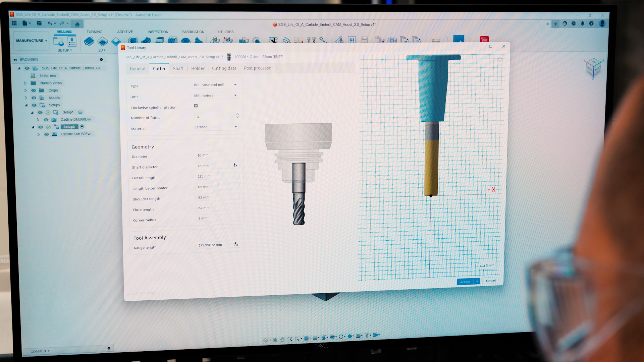The width and height of the screenshot is (644, 362).
Task: Click the Flute length input field
Action: 218,208
